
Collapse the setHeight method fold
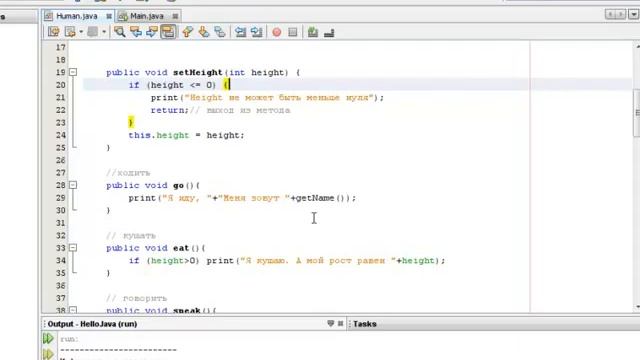pos(73,72)
